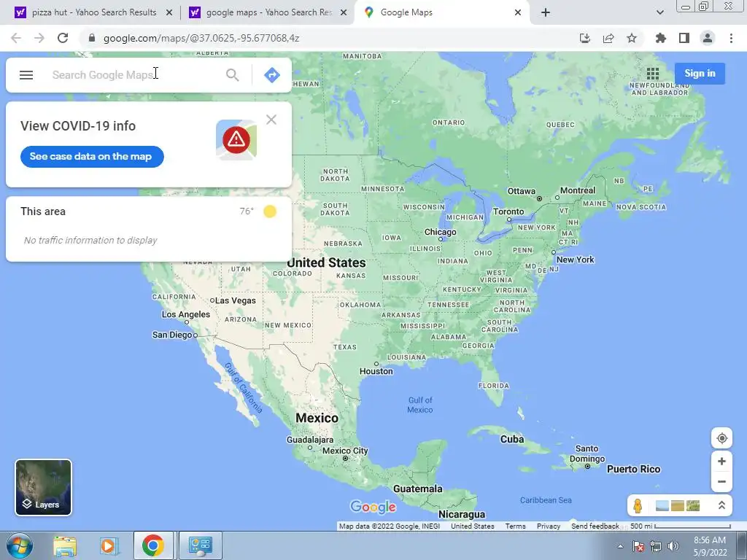Click the Houston map label
This screenshot has width=747, height=560.
[x=376, y=371]
